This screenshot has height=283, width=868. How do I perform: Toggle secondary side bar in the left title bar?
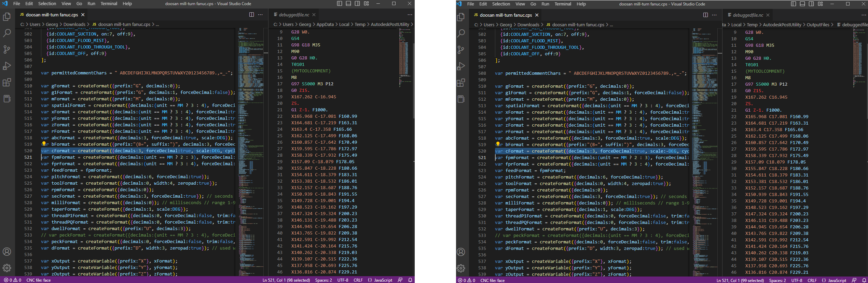[x=357, y=4]
